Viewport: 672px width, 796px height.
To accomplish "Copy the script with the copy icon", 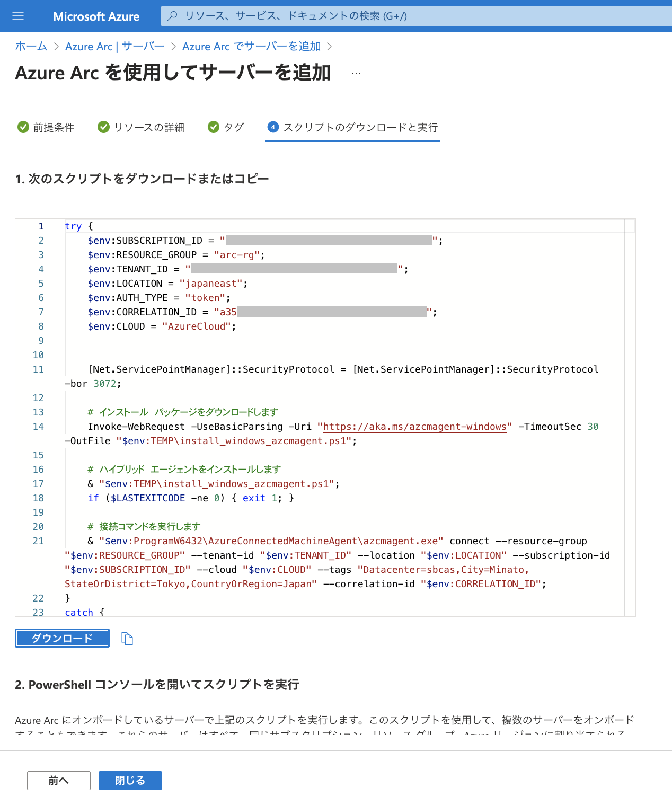I will click(x=127, y=639).
